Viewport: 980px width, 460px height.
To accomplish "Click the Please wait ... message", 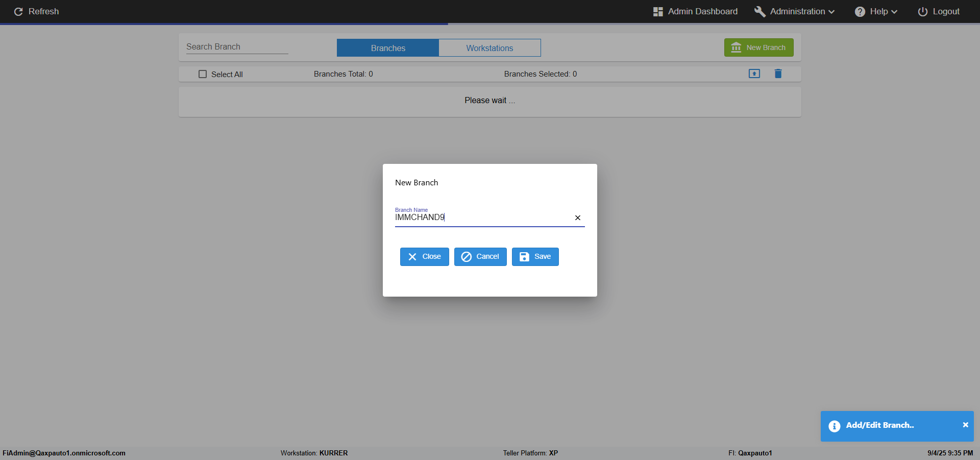I will coord(490,101).
